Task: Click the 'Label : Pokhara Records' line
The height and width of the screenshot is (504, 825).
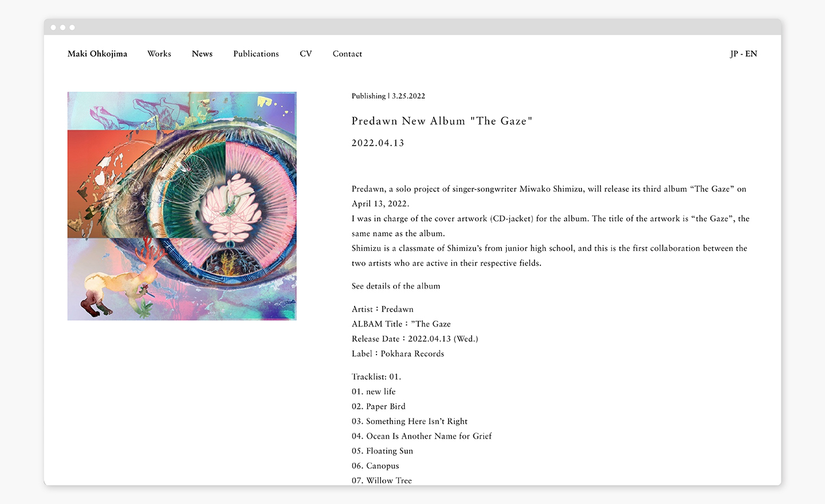Action: (398, 354)
